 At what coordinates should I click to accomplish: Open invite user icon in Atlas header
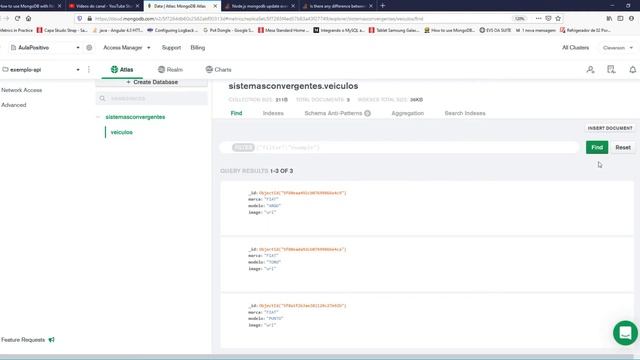pos(590,70)
